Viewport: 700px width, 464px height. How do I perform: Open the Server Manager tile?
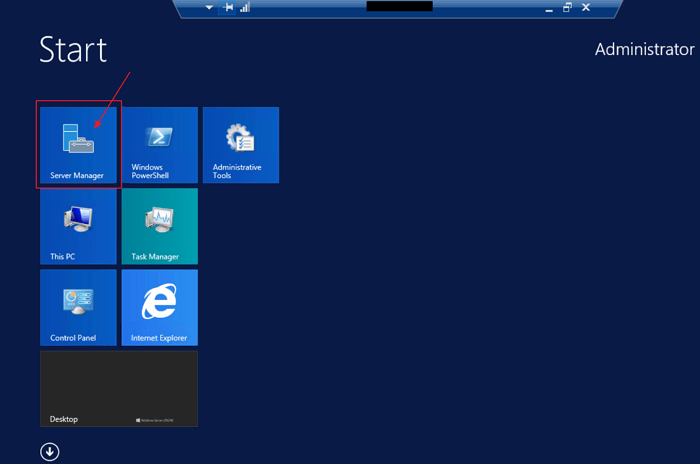(x=78, y=145)
